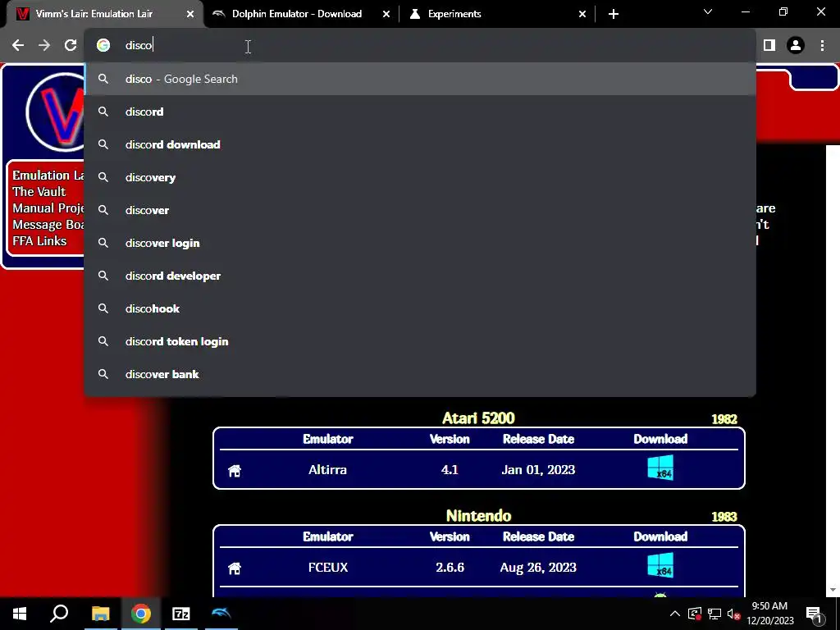This screenshot has width=840, height=630.
Task: Choose the 'discover bank' suggestion
Action: click(420, 374)
